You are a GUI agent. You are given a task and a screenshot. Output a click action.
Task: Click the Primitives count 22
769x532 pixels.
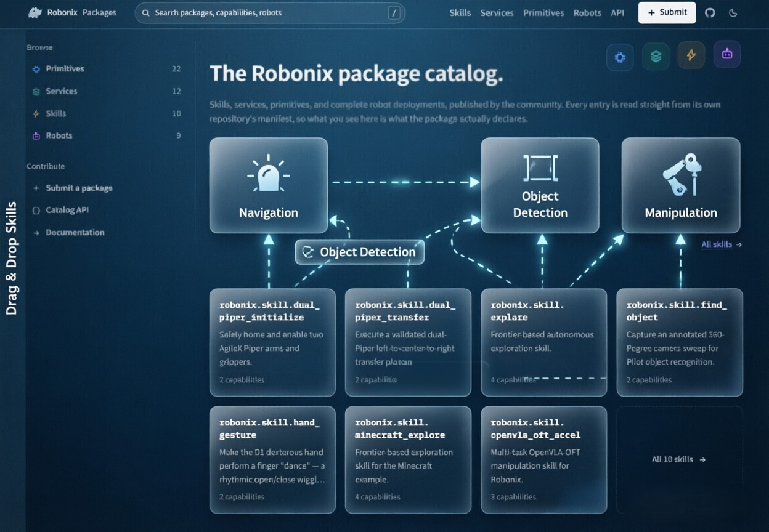[176, 69]
